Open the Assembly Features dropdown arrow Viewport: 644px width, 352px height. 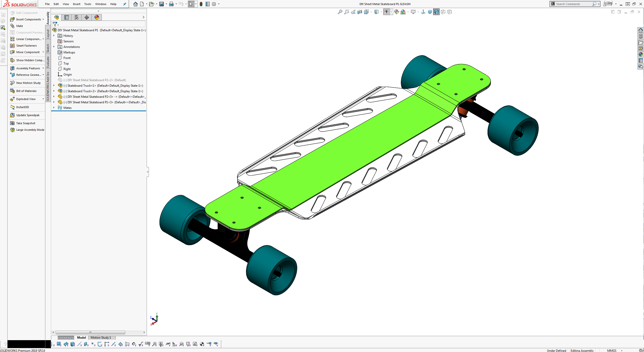click(x=43, y=68)
